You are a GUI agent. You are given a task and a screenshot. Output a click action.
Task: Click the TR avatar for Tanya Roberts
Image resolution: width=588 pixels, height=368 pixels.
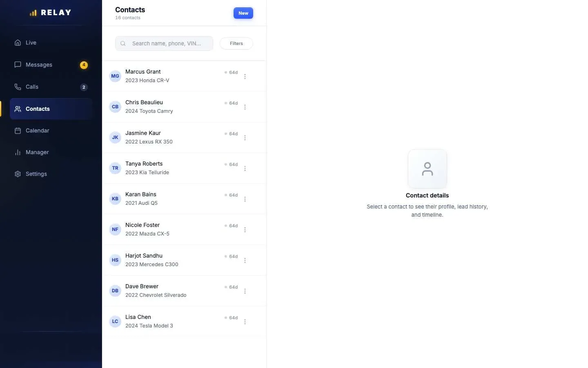point(115,168)
